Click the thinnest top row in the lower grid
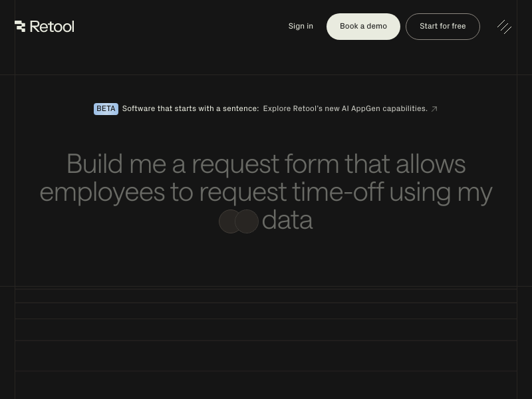This screenshot has height=399, width=532. [x=266, y=296]
